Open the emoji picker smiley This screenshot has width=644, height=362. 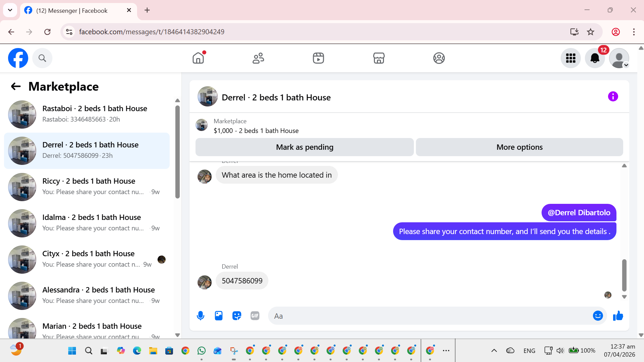tap(598, 316)
